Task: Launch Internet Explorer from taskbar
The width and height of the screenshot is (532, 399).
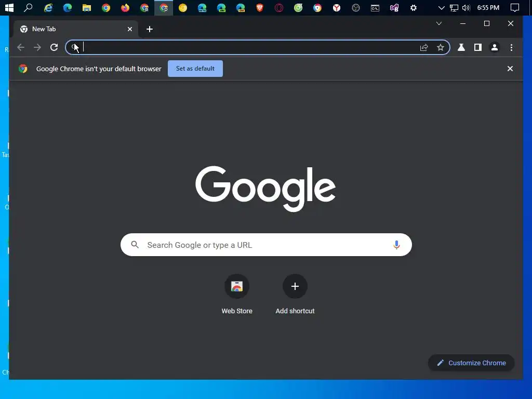Action: point(48,7)
